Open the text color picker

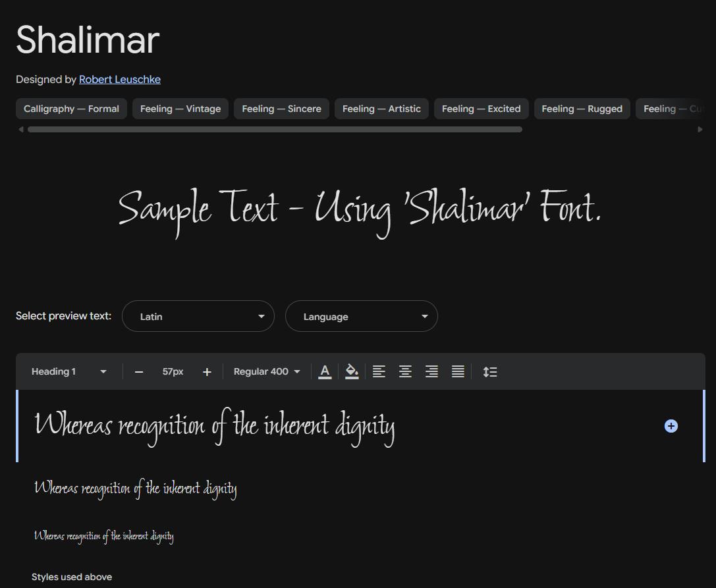point(325,371)
